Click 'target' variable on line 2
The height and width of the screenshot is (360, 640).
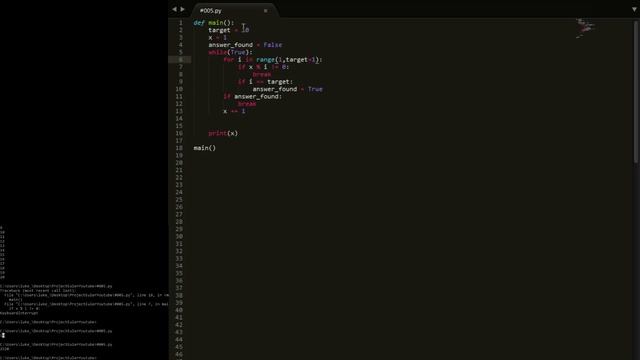coord(219,30)
